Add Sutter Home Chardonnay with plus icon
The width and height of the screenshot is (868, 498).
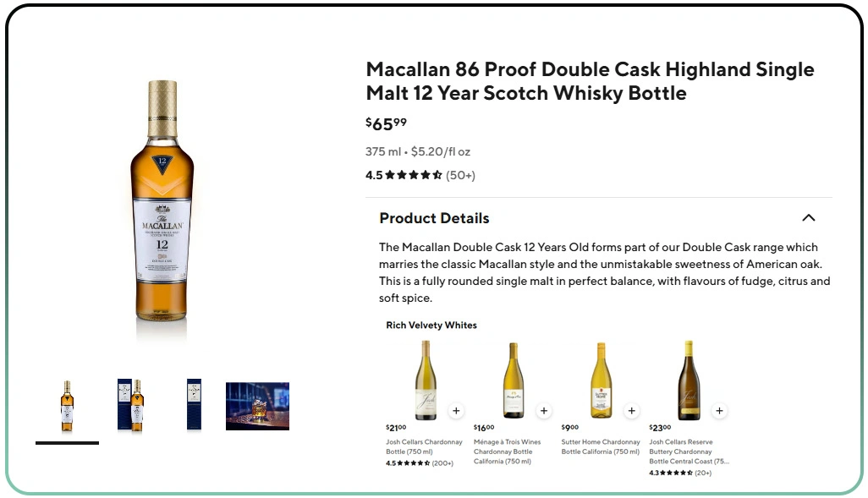point(632,411)
